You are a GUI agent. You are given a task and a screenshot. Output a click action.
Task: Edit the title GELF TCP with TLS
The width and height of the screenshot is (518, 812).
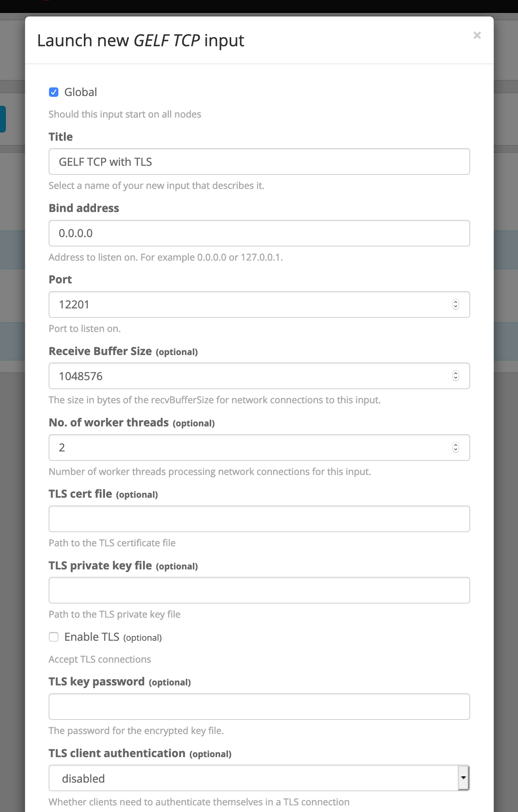point(259,161)
